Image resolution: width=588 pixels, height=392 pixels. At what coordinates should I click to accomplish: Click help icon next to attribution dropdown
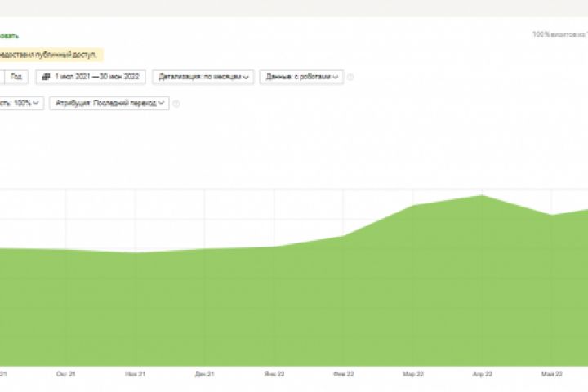click(176, 104)
